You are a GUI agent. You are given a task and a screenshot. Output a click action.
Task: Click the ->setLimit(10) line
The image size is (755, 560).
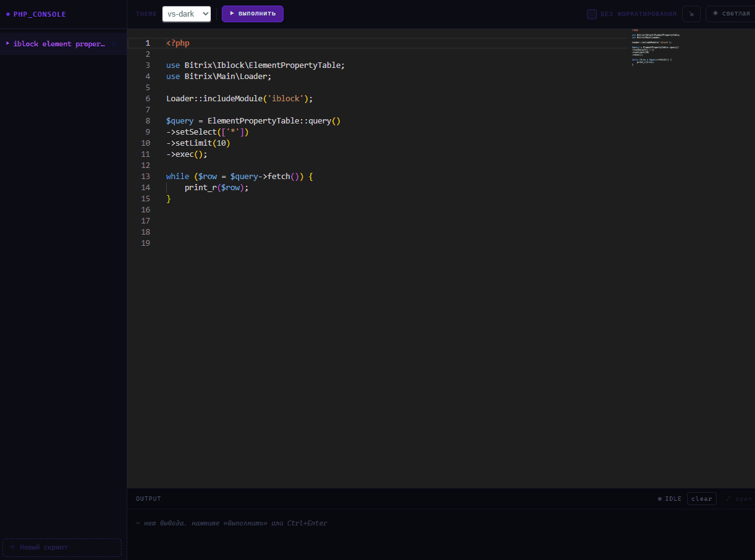(x=198, y=143)
